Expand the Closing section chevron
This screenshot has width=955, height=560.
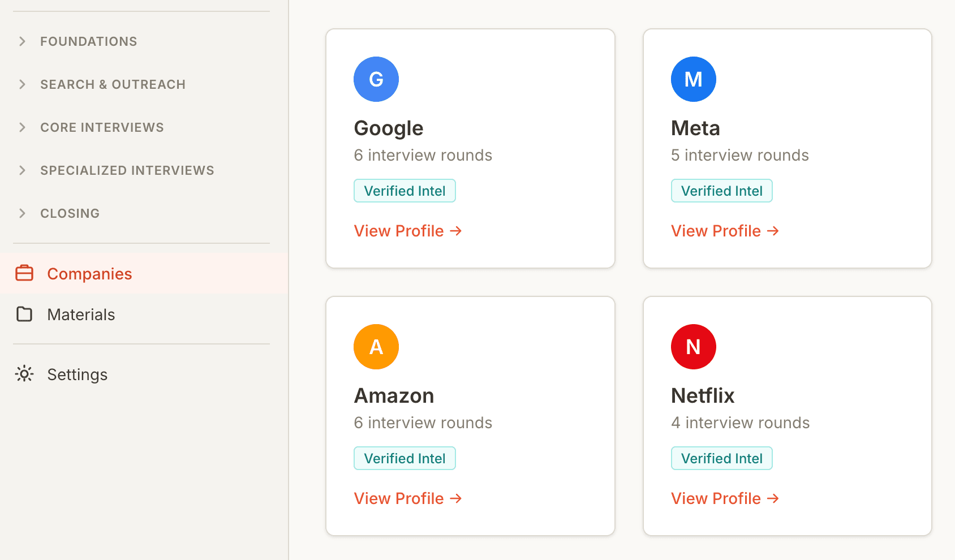22,213
